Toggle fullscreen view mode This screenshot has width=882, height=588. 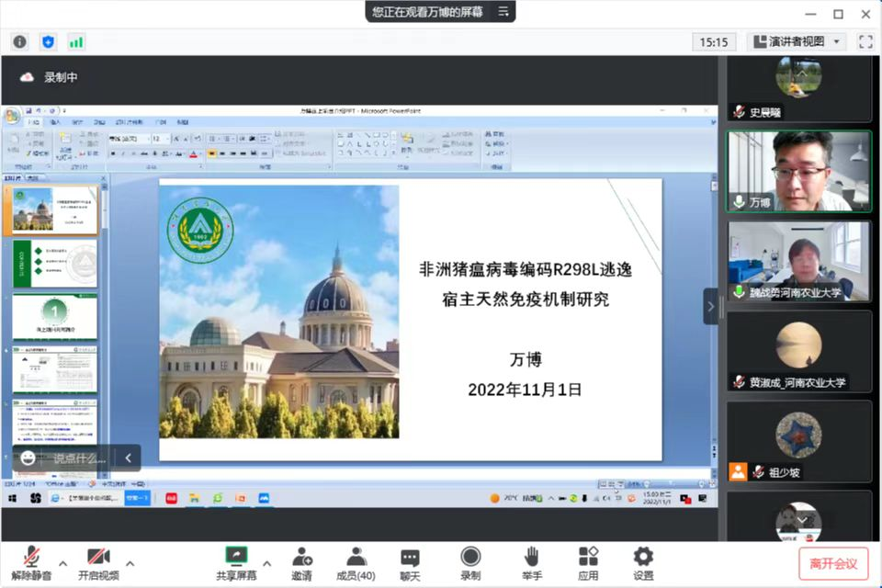pos(865,41)
